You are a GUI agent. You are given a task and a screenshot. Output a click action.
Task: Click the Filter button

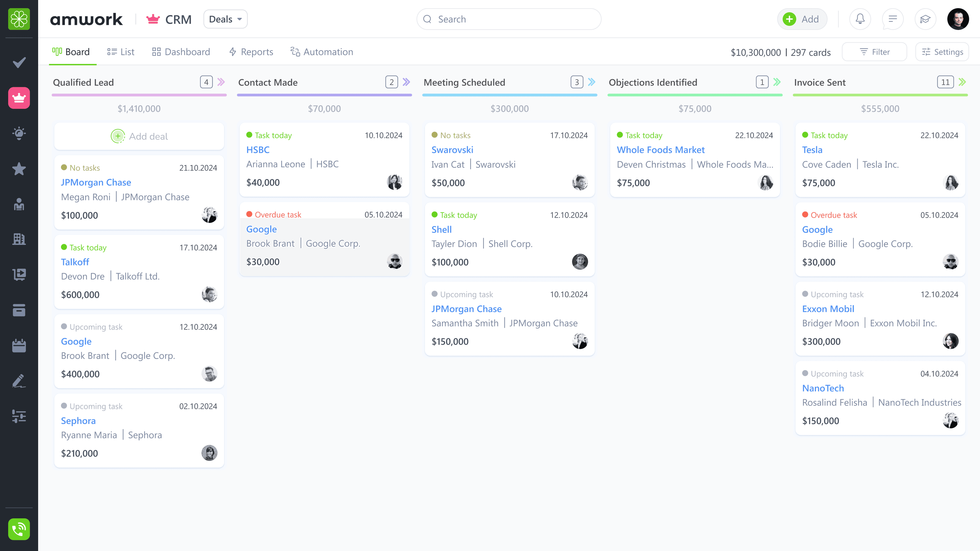(x=874, y=52)
